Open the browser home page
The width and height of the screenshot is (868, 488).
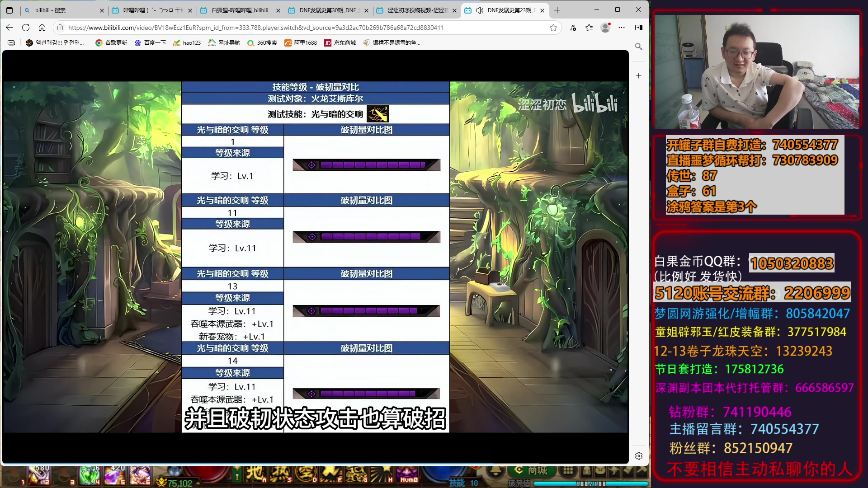42,28
